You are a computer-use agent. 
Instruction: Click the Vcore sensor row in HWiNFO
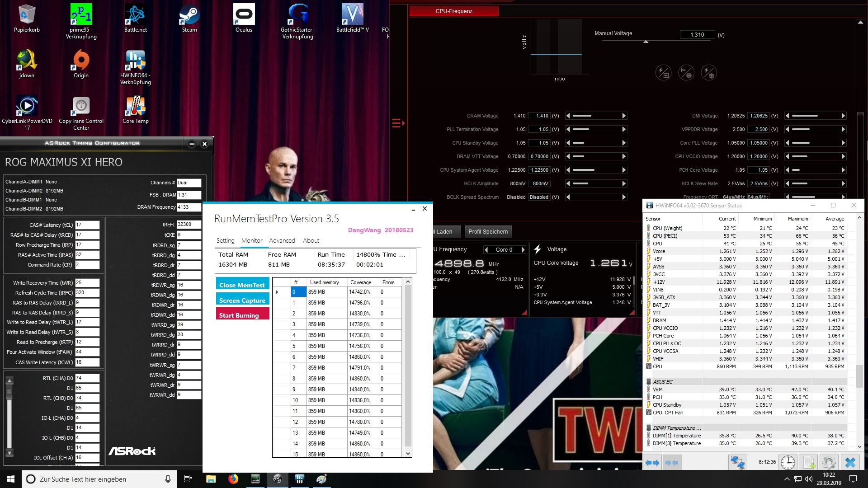coord(745,251)
